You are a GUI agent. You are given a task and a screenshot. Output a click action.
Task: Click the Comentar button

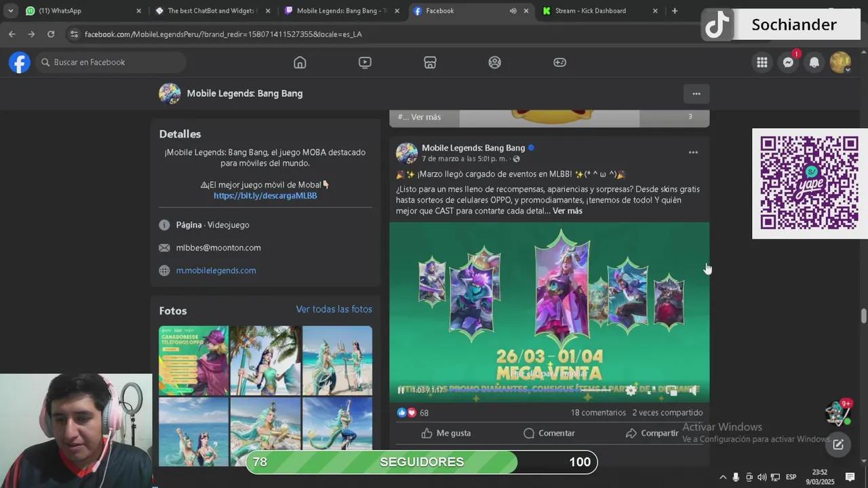[x=549, y=433]
